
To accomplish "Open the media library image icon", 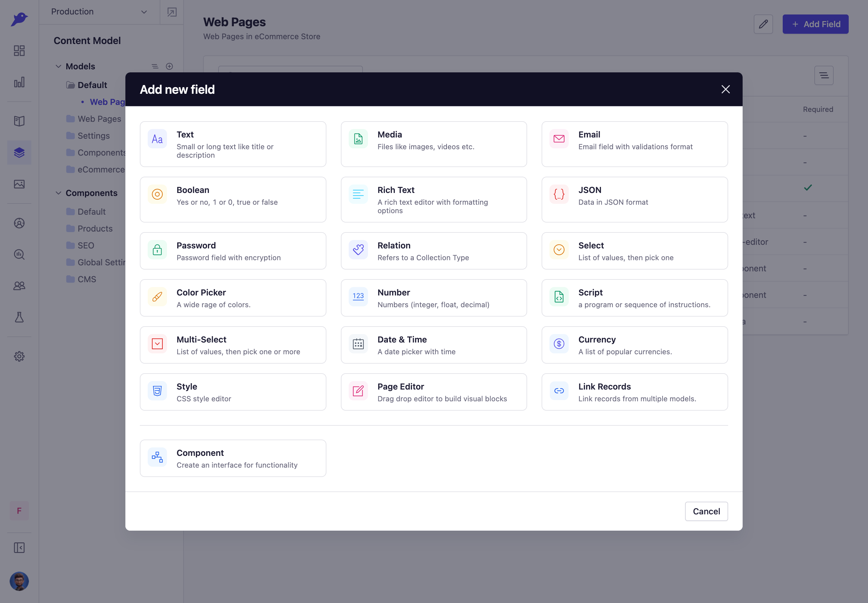I will pos(19,184).
